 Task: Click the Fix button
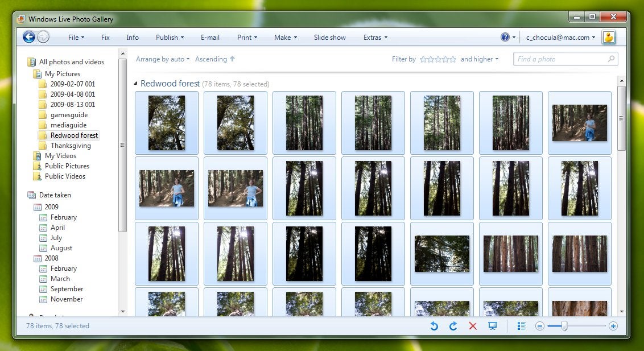pos(106,38)
